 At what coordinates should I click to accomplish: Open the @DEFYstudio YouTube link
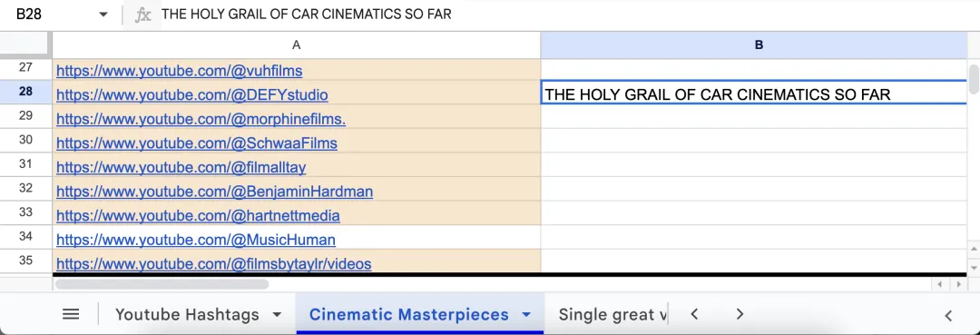191,95
